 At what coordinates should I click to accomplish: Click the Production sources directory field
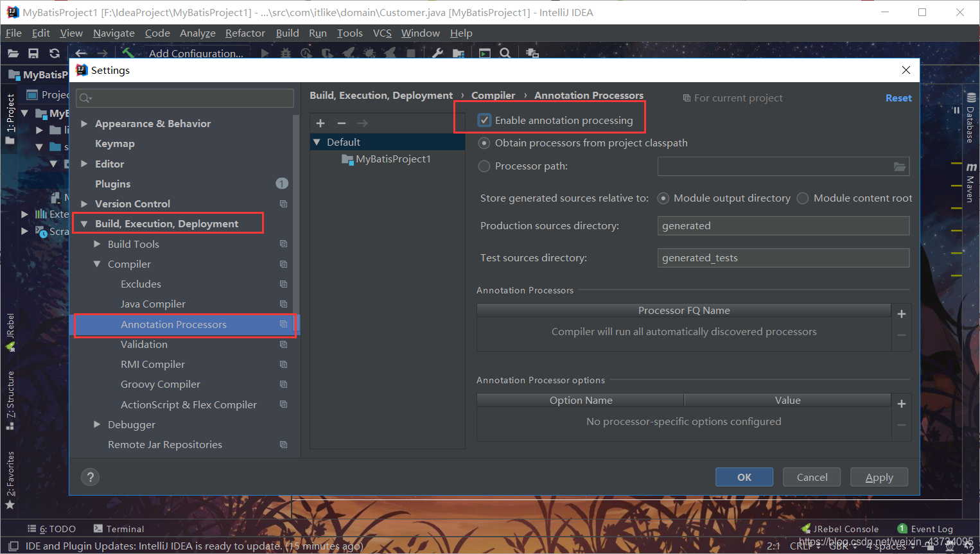pos(783,226)
